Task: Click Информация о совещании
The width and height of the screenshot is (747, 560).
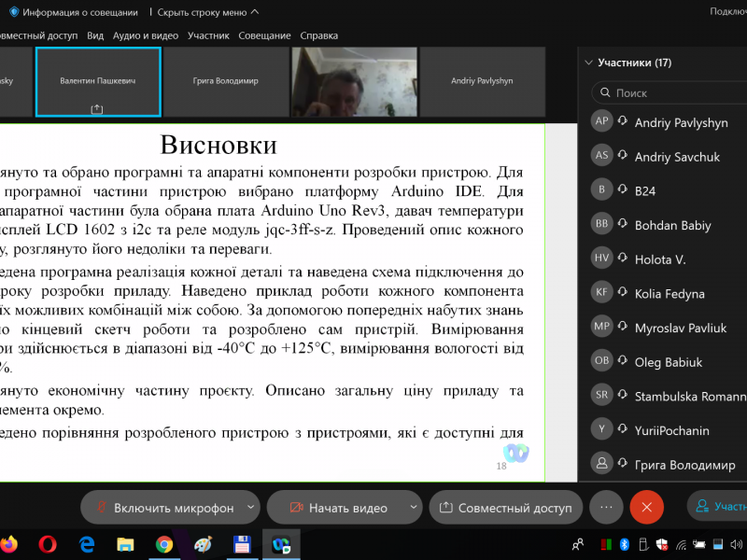Action: (73, 12)
